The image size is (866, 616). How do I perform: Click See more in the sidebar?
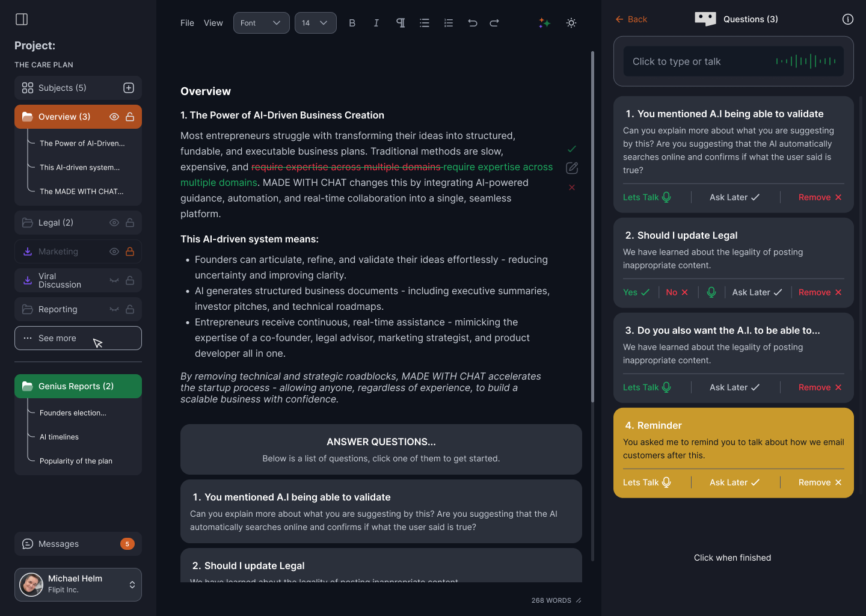[78, 338]
